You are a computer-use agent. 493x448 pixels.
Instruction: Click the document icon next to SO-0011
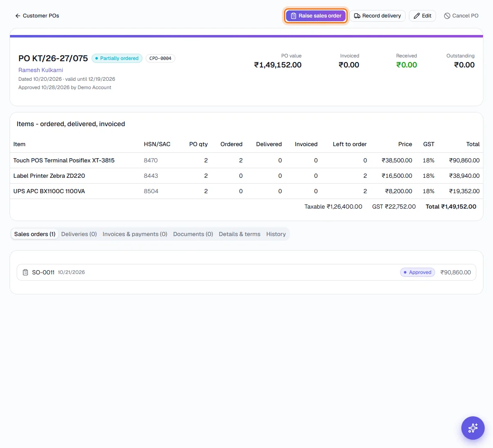point(25,272)
